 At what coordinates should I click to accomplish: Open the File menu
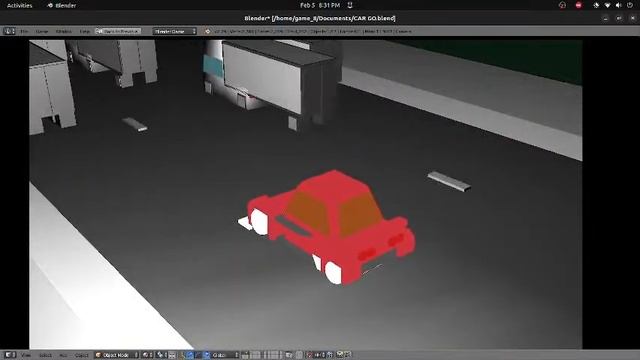pyautogui.click(x=24, y=31)
